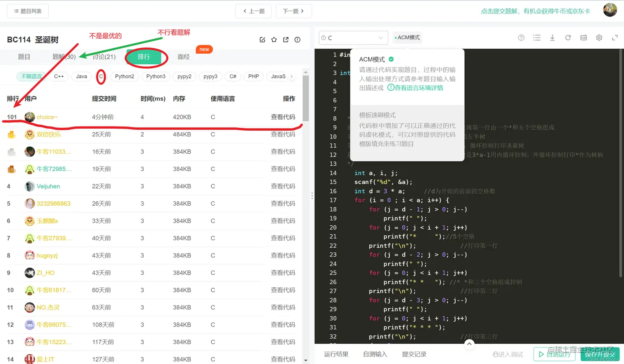
Task: Enter fullscreen editor mode
Action: pyautogui.click(x=615, y=38)
